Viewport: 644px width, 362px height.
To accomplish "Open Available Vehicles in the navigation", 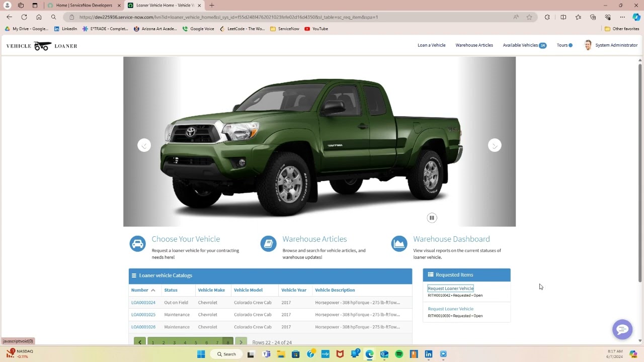I will click(x=524, y=45).
